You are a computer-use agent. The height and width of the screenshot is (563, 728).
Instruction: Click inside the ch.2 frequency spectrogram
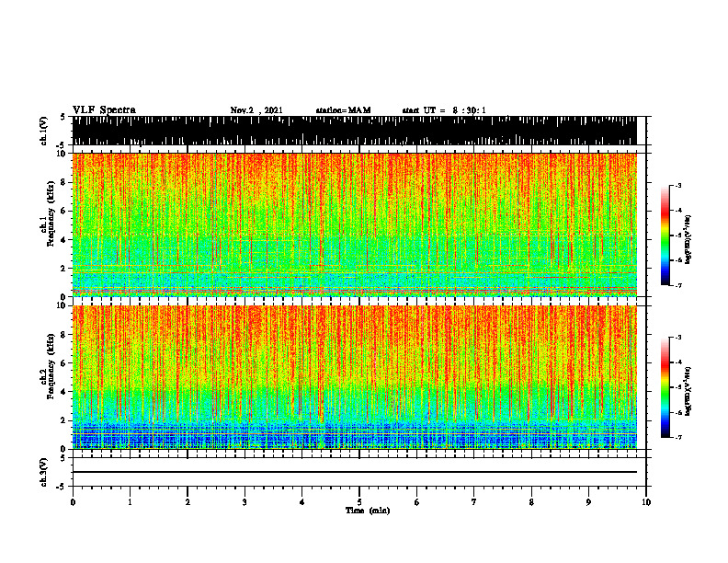355,377
